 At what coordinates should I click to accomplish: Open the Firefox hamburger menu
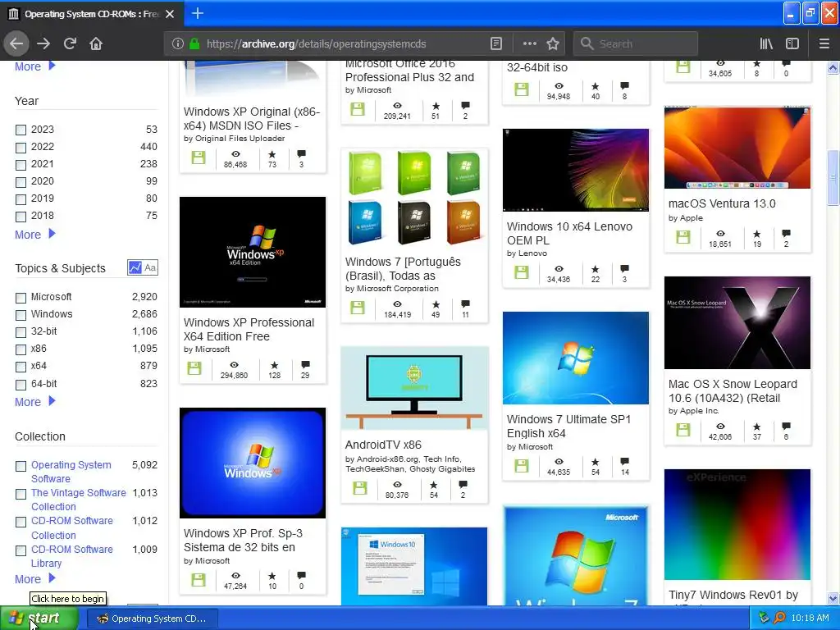coord(824,44)
